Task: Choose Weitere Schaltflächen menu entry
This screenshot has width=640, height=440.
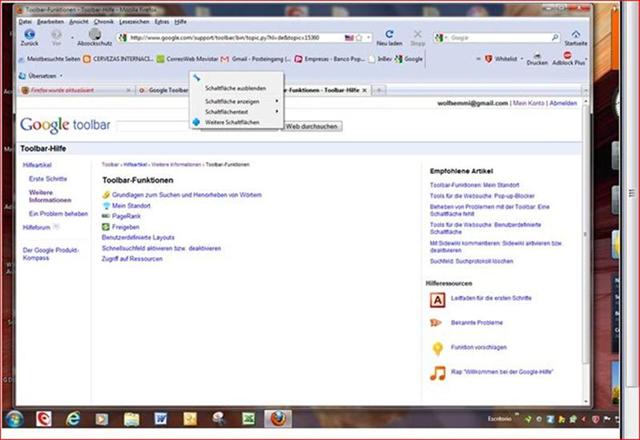Action: click(x=232, y=122)
